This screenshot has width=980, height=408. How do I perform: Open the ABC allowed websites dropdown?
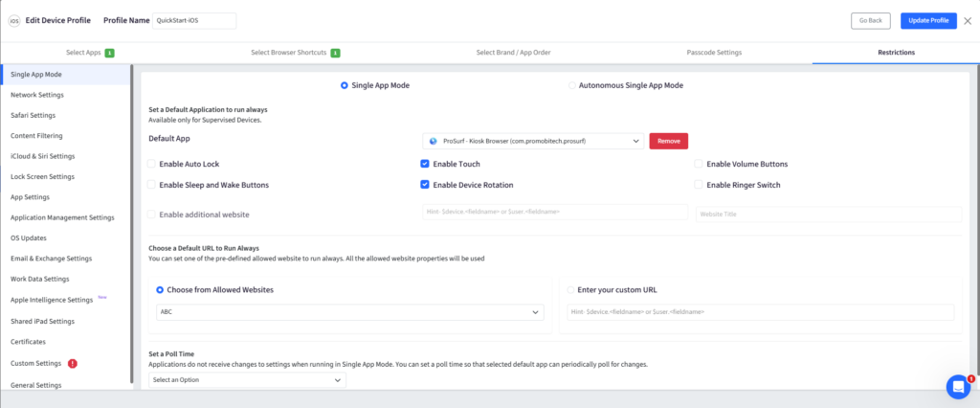(350, 312)
